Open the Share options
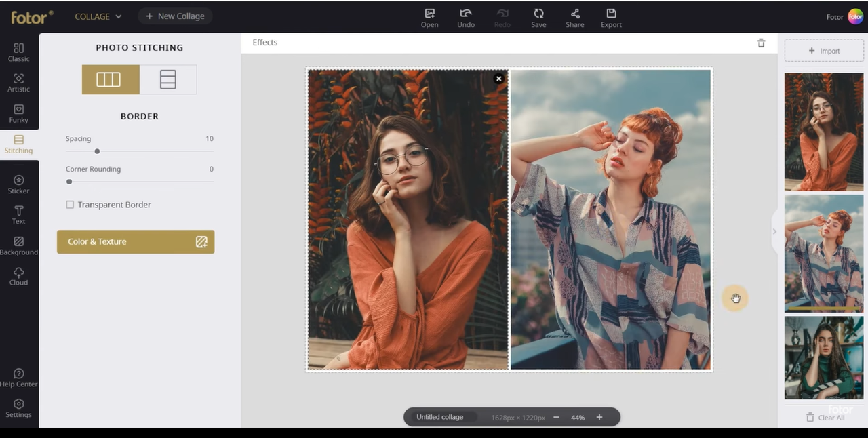868x438 pixels. pyautogui.click(x=574, y=18)
